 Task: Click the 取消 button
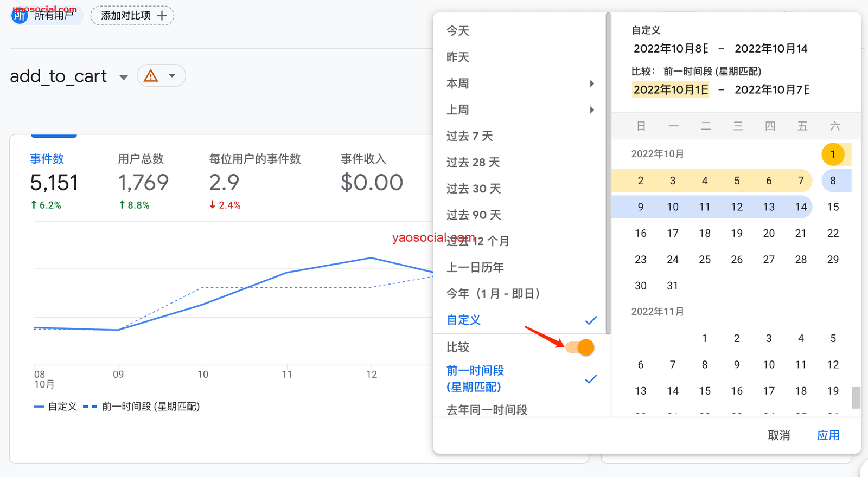[x=778, y=435]
